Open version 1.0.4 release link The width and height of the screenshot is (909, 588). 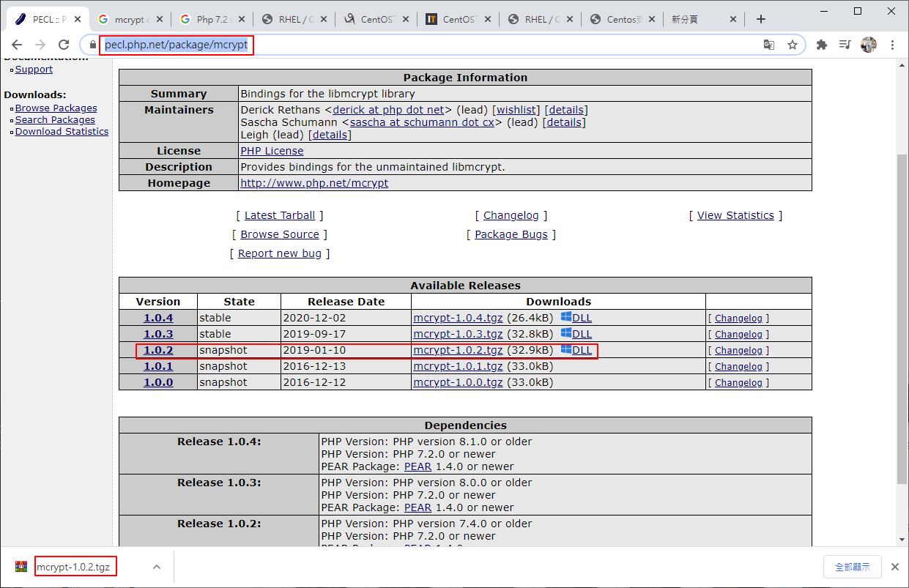pyautogui.click(x=158, y=318)
